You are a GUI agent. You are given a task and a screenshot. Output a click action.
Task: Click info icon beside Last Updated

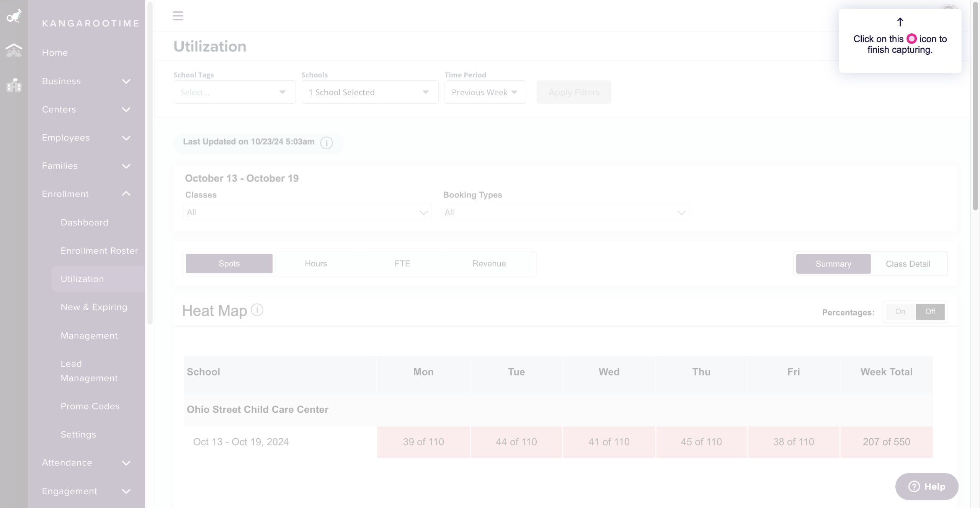(326, 143)
